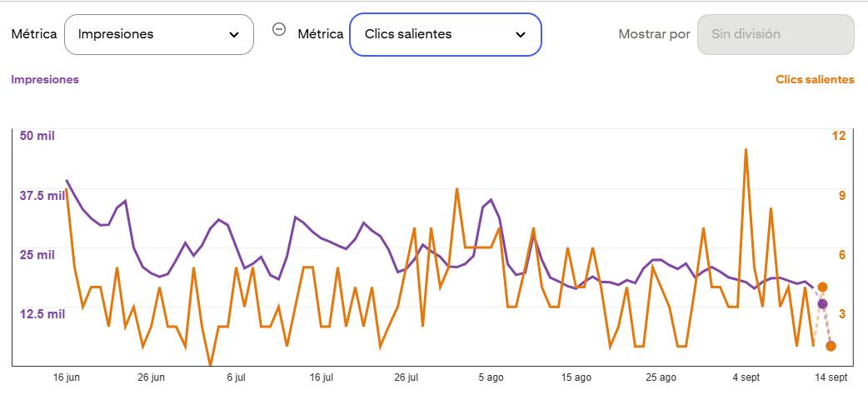Click the 50 mil axis label

click(x=37, y=136)
